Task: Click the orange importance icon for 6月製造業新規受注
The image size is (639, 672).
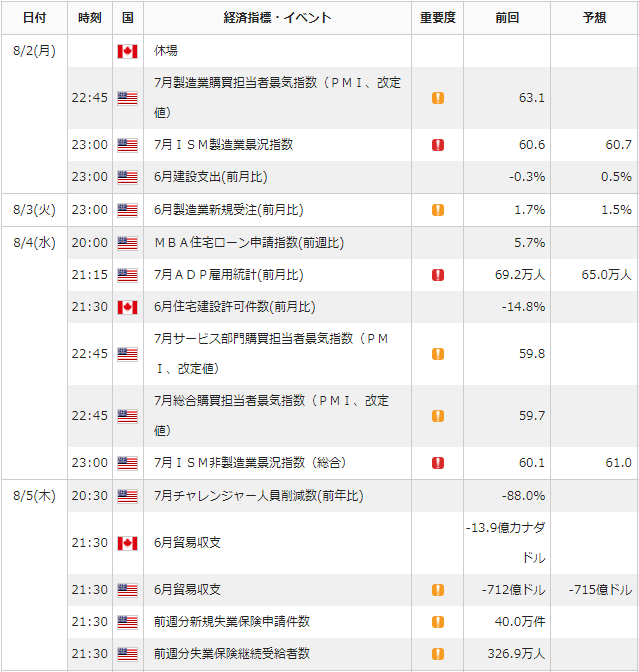Action: (438, 210)
